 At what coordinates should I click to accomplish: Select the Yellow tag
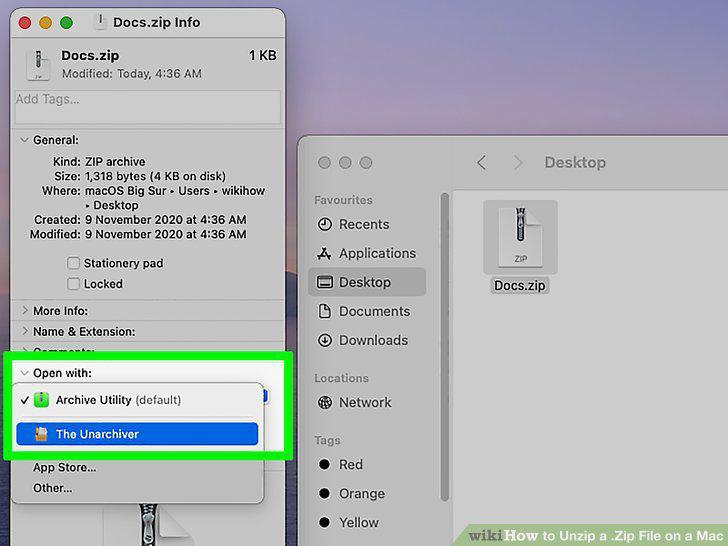350,522
